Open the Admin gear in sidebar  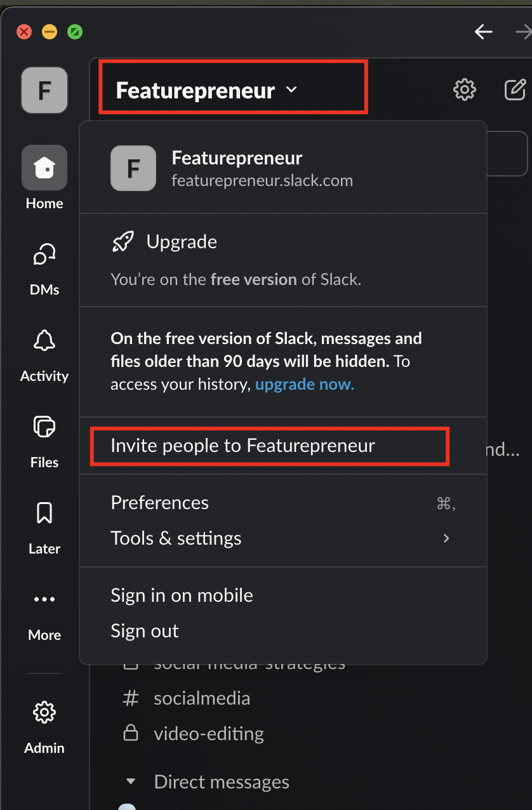(44, 713)
